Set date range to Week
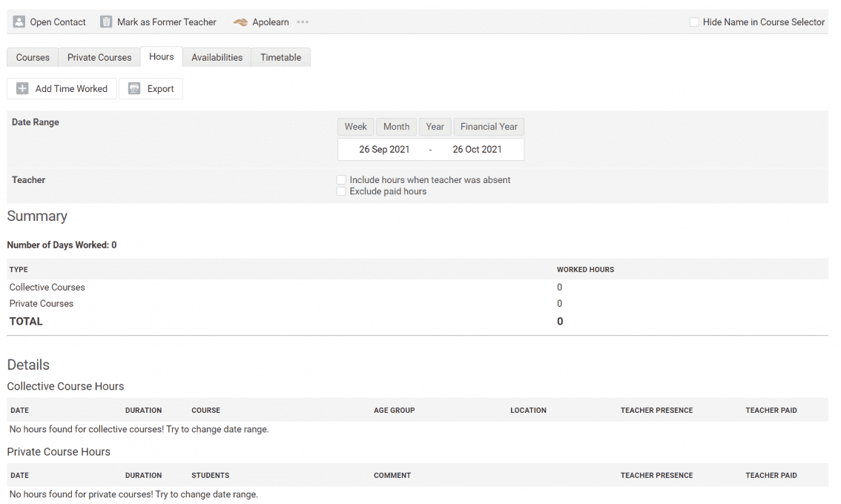This screenshot has width=841, height=504. (x=356, y=127)
